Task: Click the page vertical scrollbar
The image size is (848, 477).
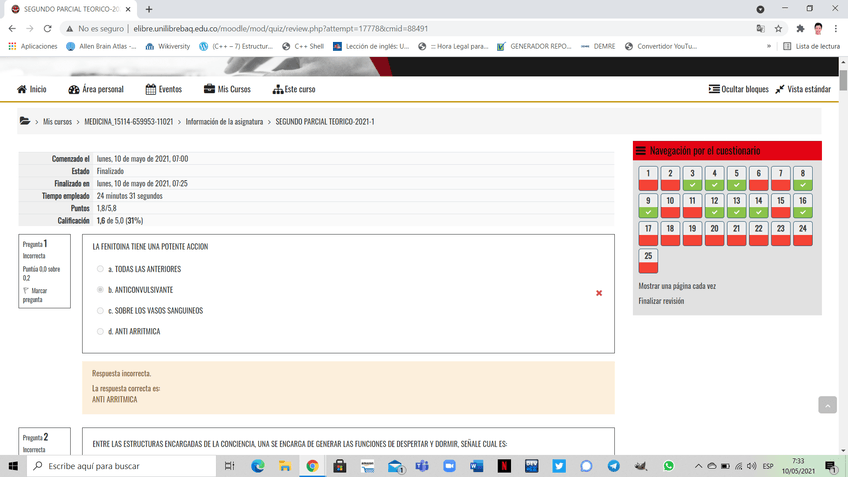Action: click(x=843, y=80)
